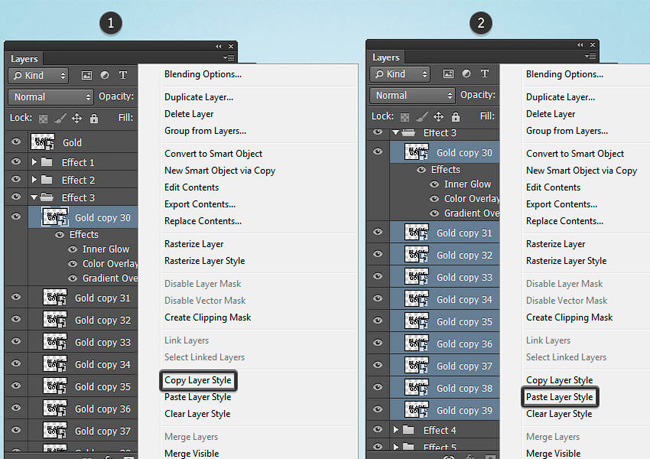The image size is (650, 459).
Task: Open panel 1 Layers flyout menu icon
Action: (229, 58)
